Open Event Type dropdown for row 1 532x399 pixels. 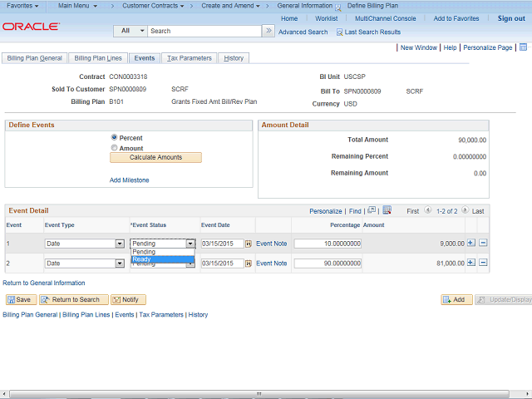pos(120,244)
